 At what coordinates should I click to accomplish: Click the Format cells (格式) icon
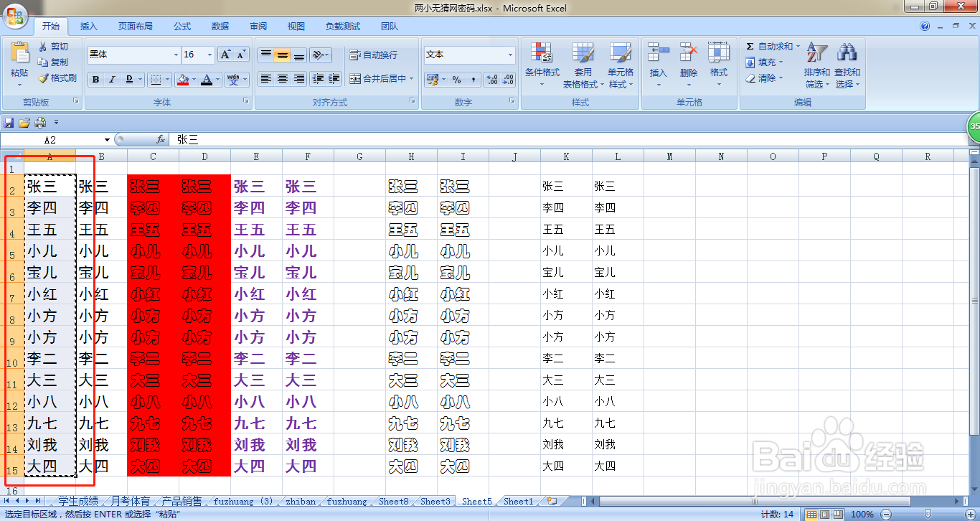pyautogui.click(x=719, y=52)
